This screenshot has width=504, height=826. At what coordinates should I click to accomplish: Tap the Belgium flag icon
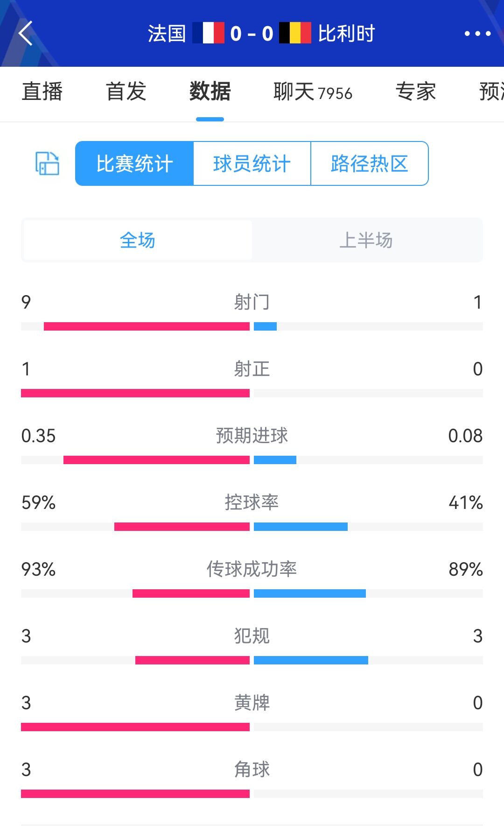click(x=295, y=33)
